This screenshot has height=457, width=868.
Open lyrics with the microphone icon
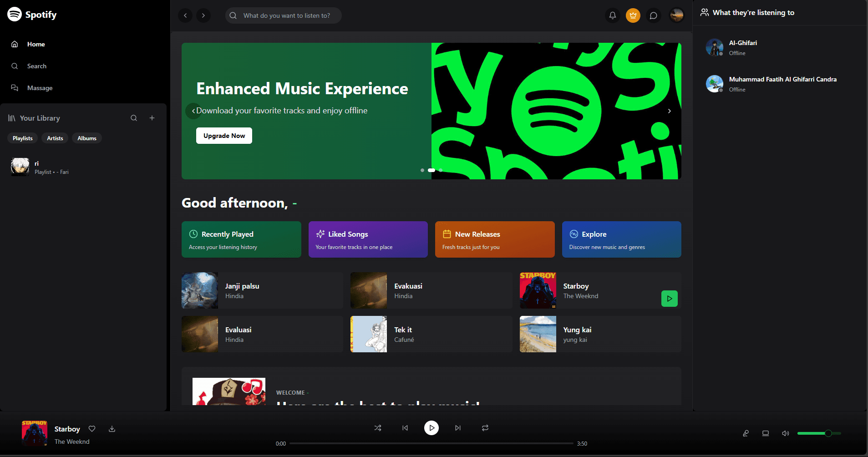tap(746, 433)
